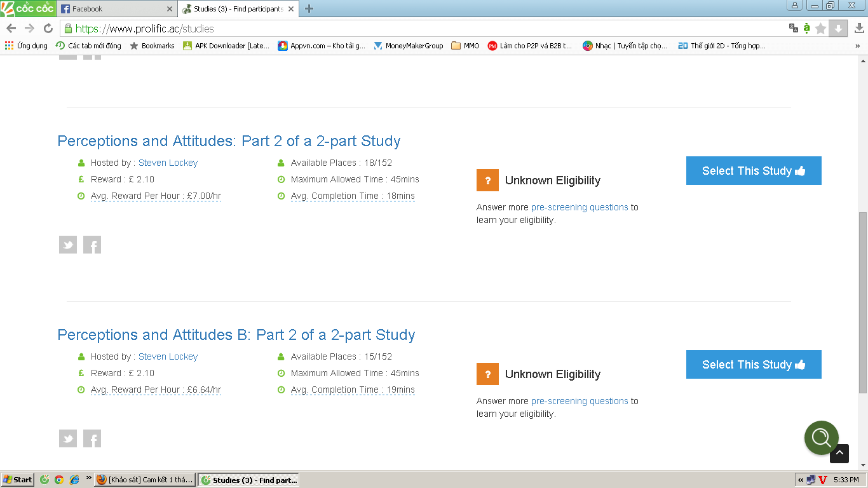Toggle the green Vietnamese typing 'à' icon
The image size is (868, 488).
pyautogui.click(x=807, y=28)
